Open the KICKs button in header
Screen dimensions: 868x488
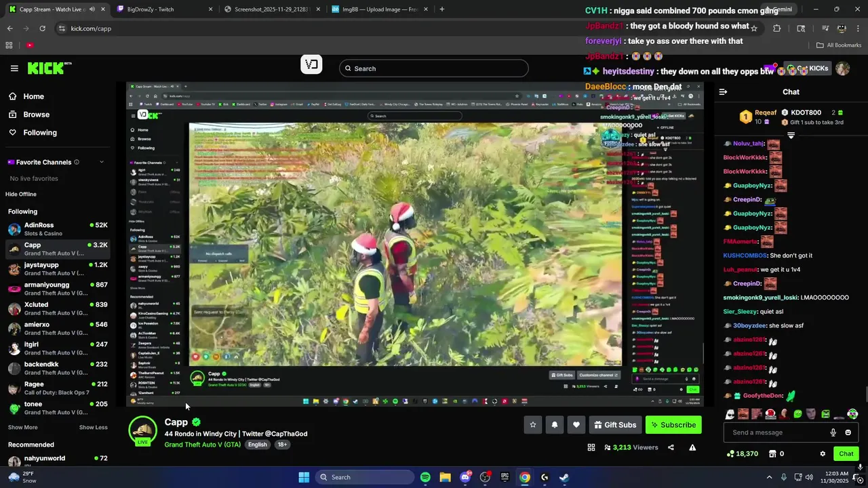coord(808,68)
